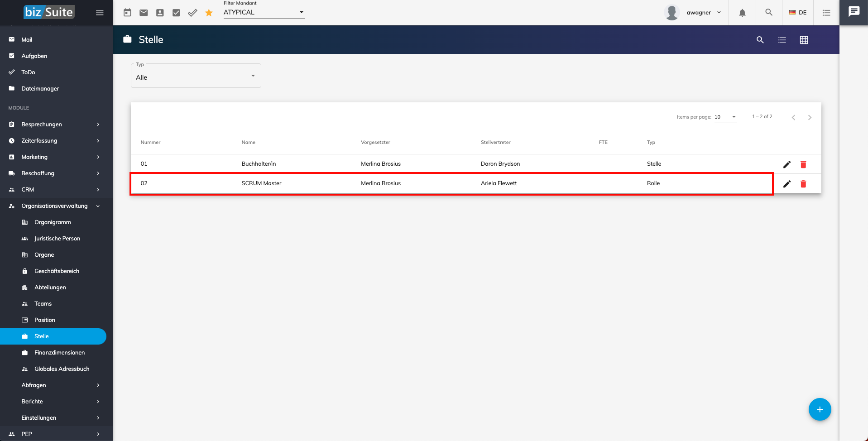
Task: Expand Einstellungen menu
Action: [56, 418]
